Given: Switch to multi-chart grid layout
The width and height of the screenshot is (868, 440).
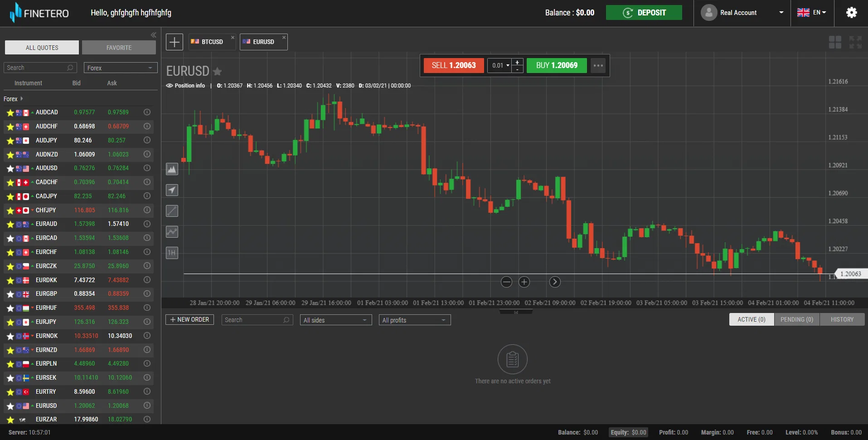Looking at the screenshot, I should point(835,42).
